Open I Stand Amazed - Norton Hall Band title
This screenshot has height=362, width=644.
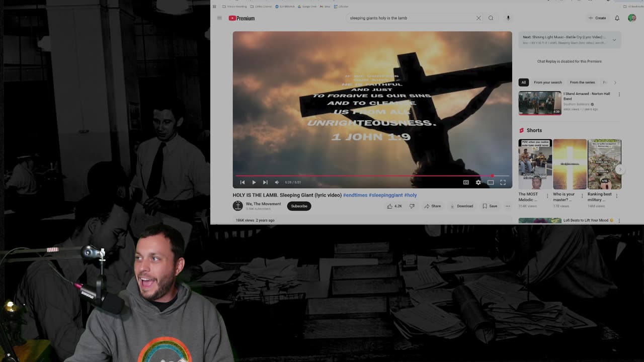tap(587, 96)
